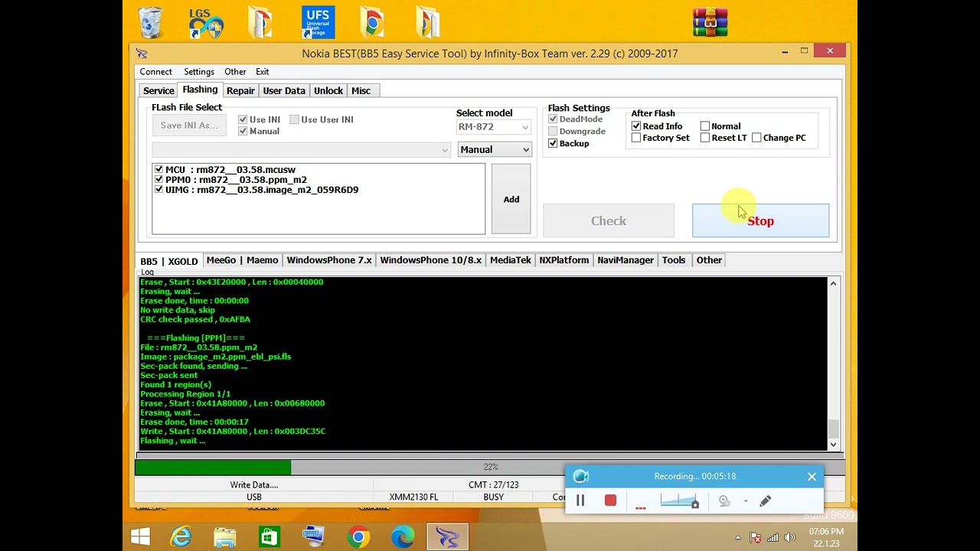Open the WinRAR archive icon on desktop
The height and width of the screenshot is (551, 980).
pyautogui.click(x=710, y=22)
